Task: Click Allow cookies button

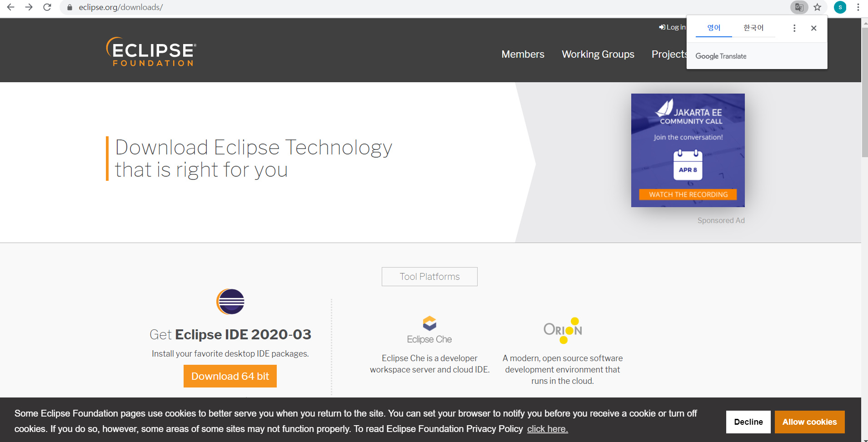Action: point(809,422)
